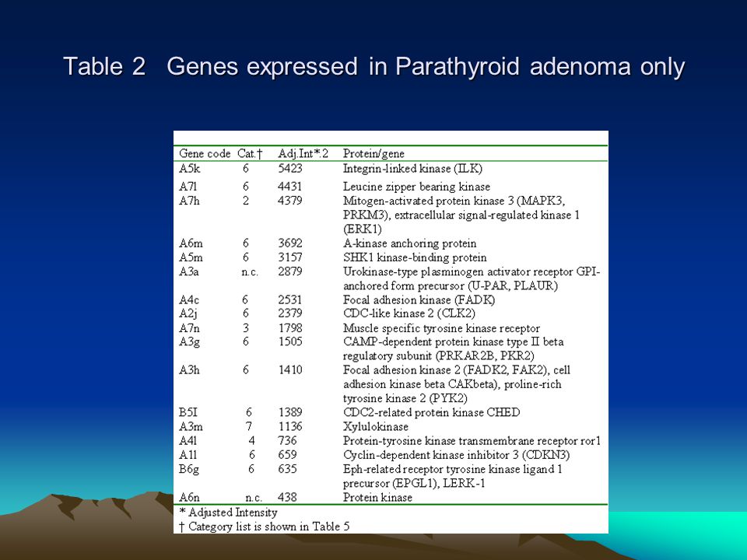Select intensity value '1410'

click(290, 370)
